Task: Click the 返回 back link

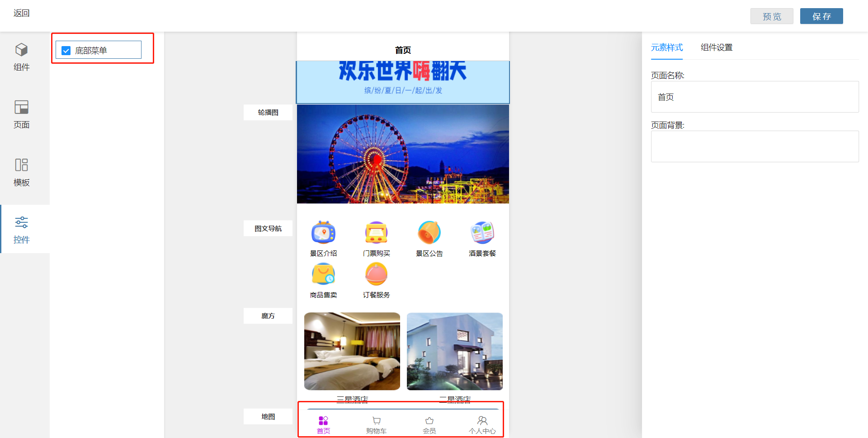Action: [x=21, y=13]
